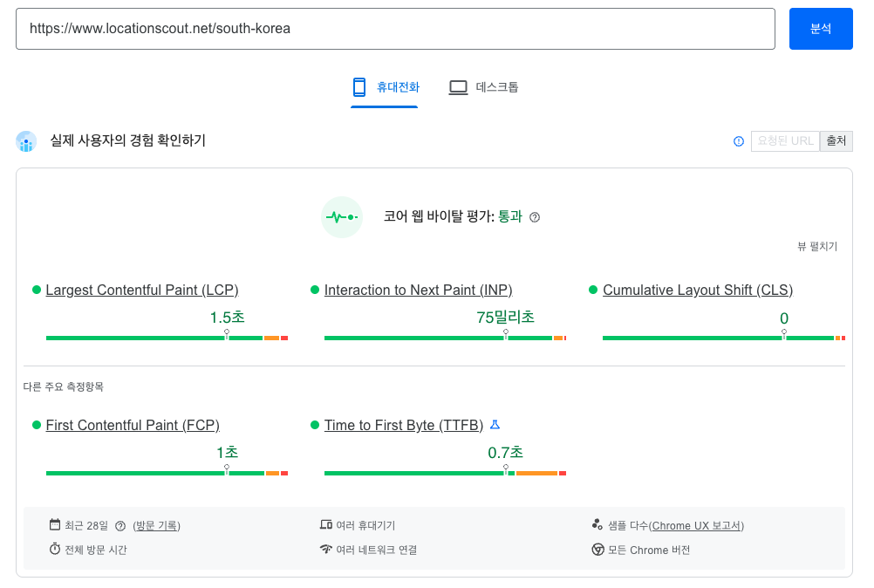Open Cumulative Layout Shift (CLS) link
Viewport: 874px width, 588px height.
[698, 290]
